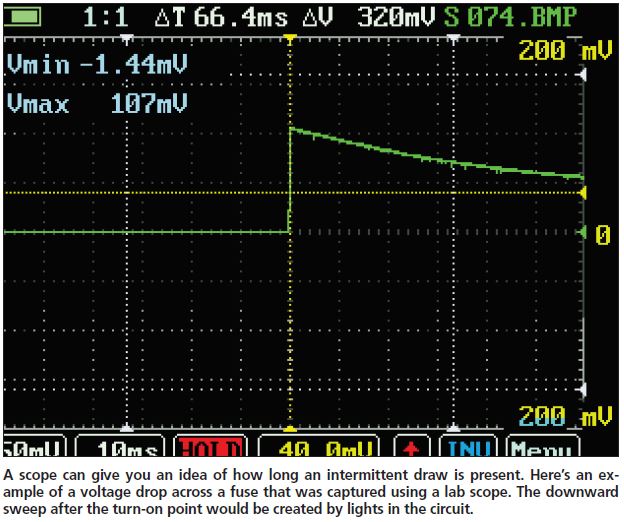Open the saved file label 074.BMP
The image size is (624, 522).
[x=521, y=18]
